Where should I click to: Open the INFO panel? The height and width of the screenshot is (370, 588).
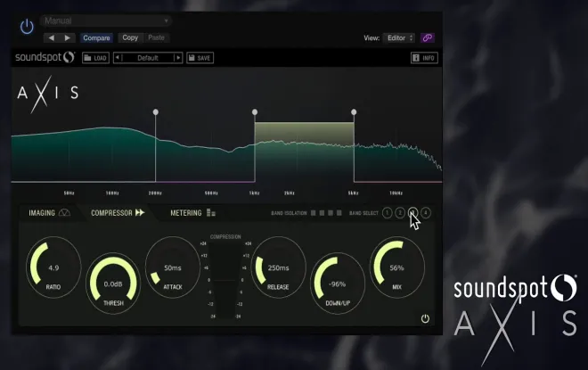(424, 58)
